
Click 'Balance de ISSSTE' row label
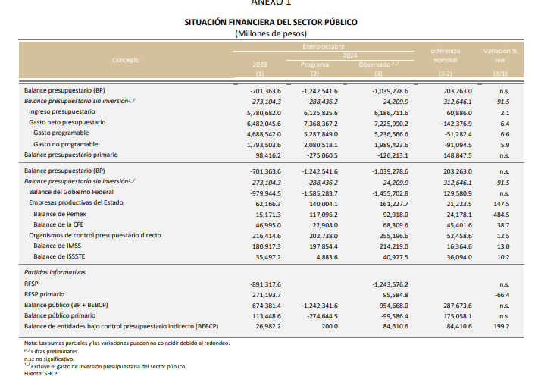59,256
